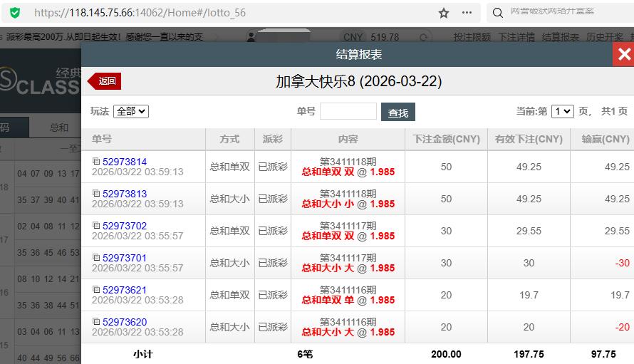Open order number link 52973620
The width and height of the screenshot is (634, 364).
coord(124,322)
